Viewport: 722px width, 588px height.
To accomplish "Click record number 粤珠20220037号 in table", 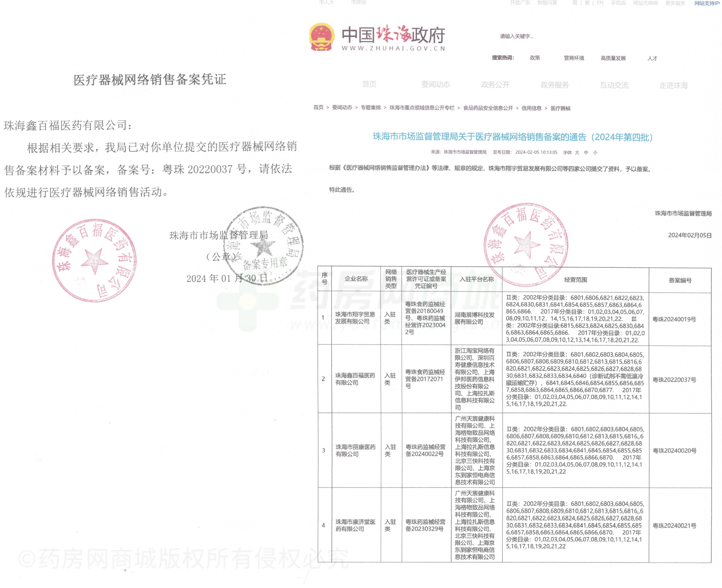I will (674, 380).
